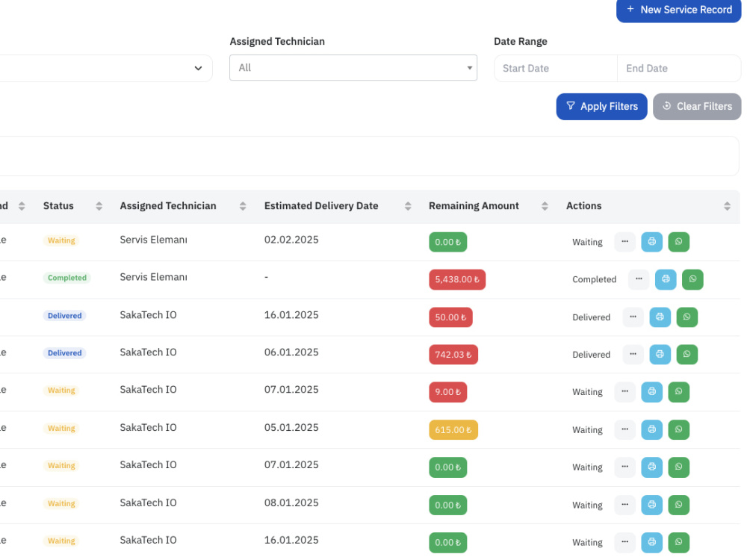
Task: Open the Assigned Technician All dropdown
Action: click(x=353, y=68)
